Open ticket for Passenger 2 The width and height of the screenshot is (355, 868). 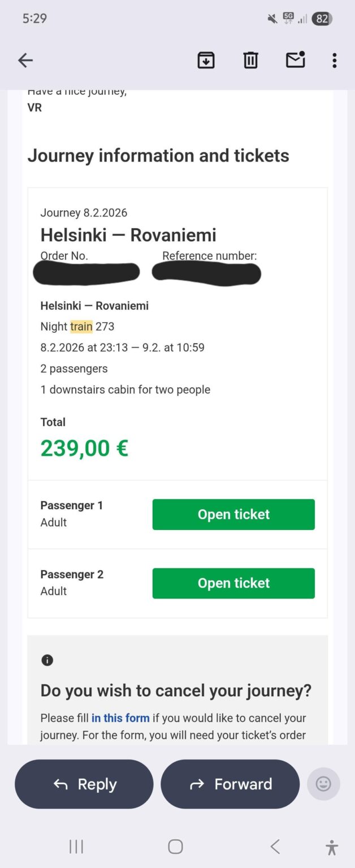233,583
